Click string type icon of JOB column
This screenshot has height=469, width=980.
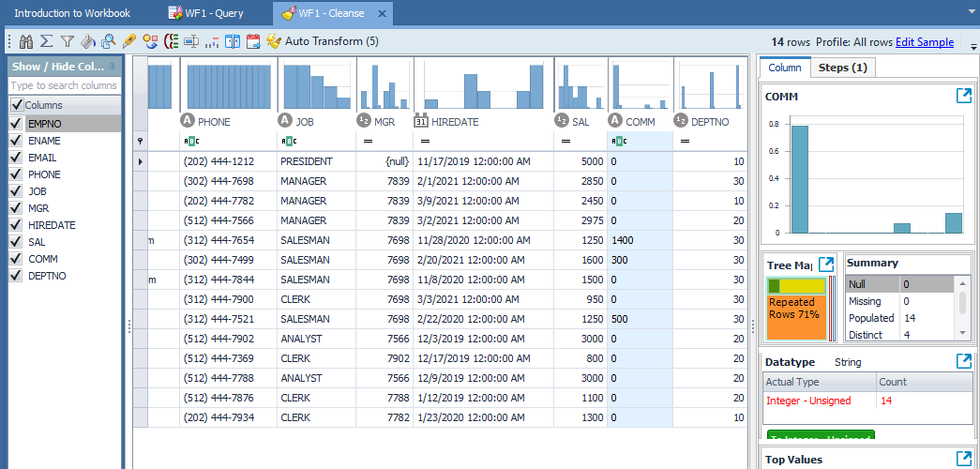click(285, 122)
